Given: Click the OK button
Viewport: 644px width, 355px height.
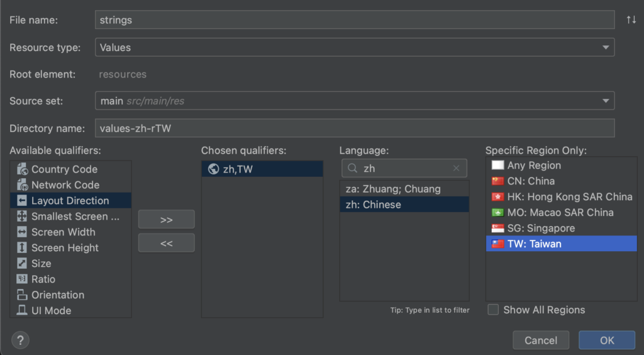Looking at the screenshot, I should (x=607, y=341).
